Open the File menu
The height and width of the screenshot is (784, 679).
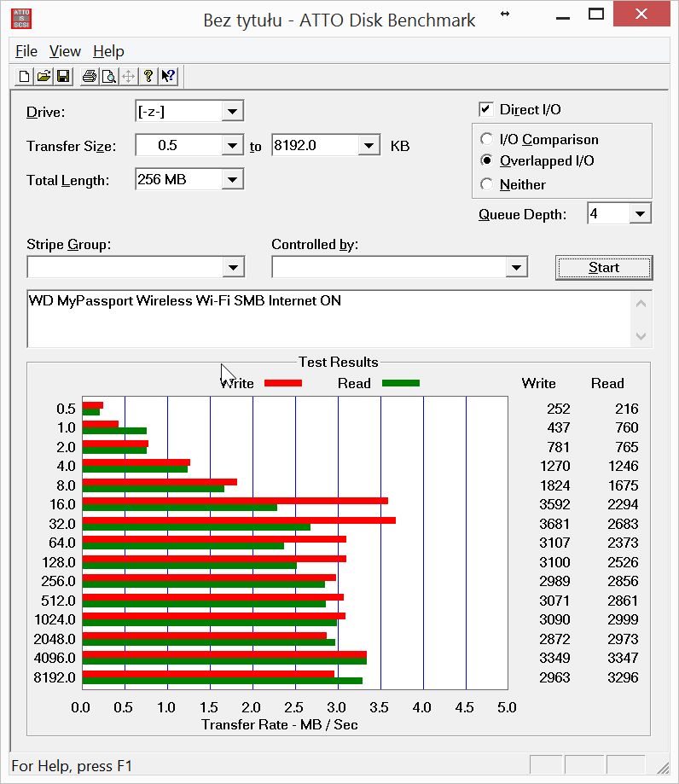click(x=26, y=51)
